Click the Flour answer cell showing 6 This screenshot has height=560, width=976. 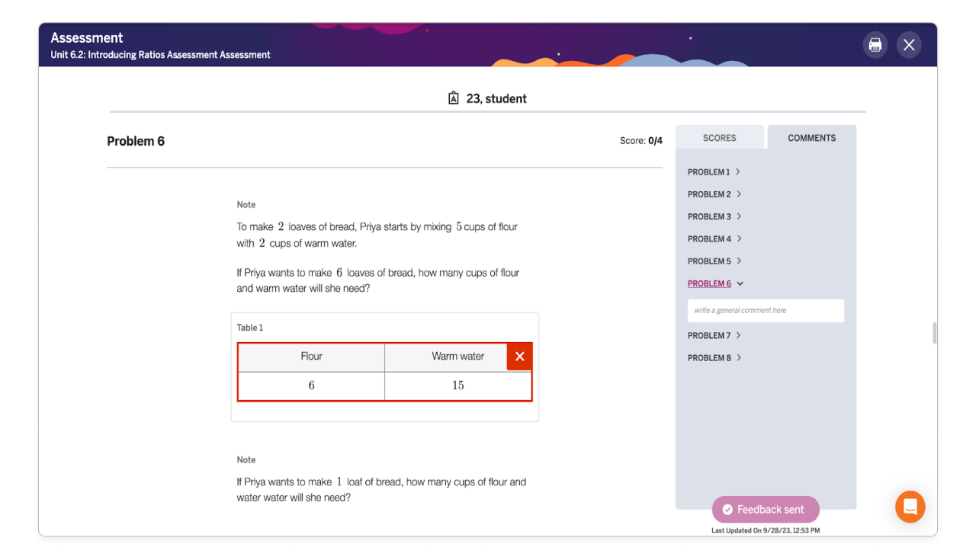coord(311,386)
